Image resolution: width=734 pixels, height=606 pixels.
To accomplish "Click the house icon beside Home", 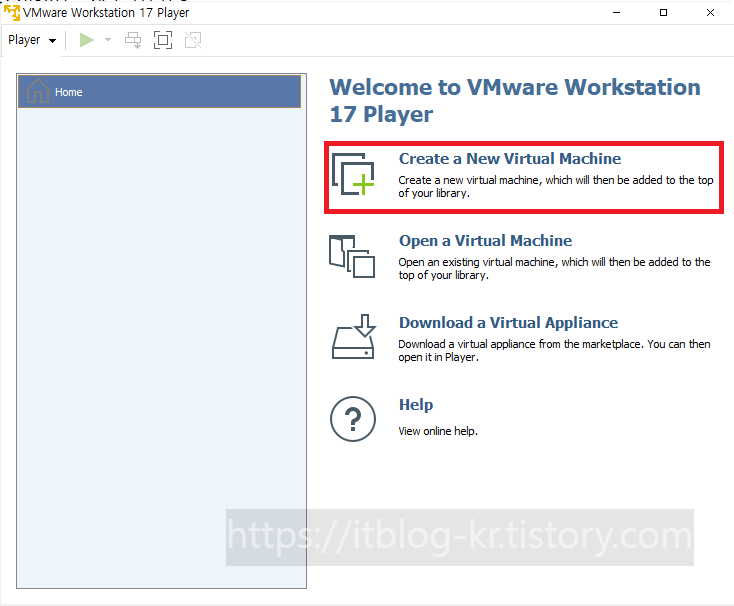I will pyautogui.click(x=37, y=91).
